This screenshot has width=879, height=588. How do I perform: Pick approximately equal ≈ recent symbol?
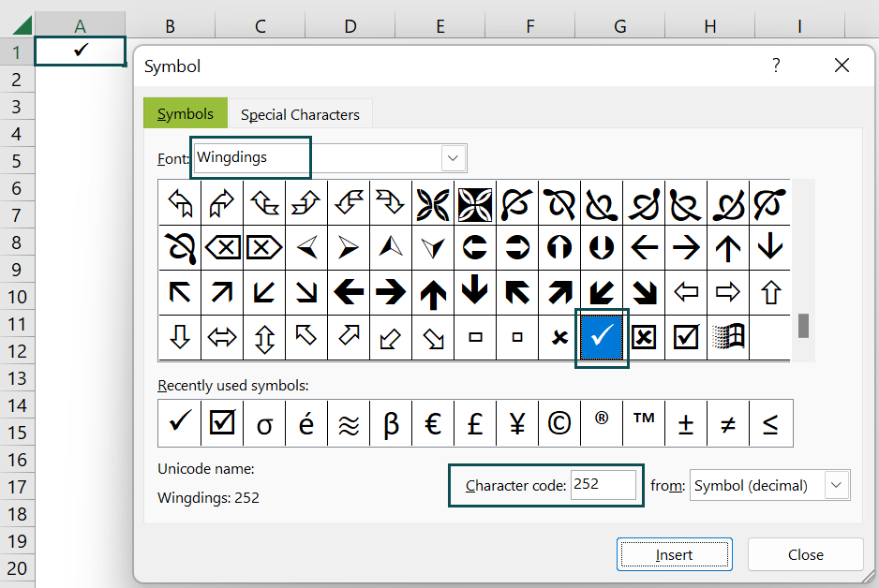pyautogui.click(x=349, y=423)
